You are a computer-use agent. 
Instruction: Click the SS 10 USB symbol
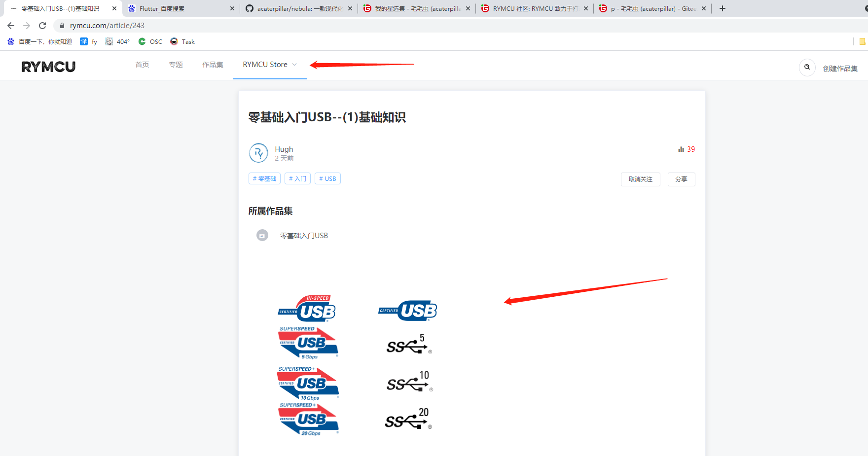coord(410,382)
